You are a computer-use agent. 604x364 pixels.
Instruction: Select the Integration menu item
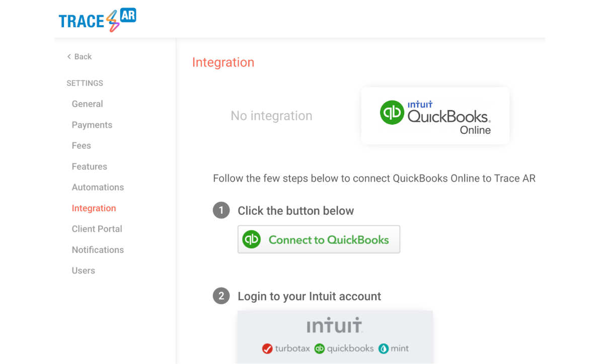[94, 208]
